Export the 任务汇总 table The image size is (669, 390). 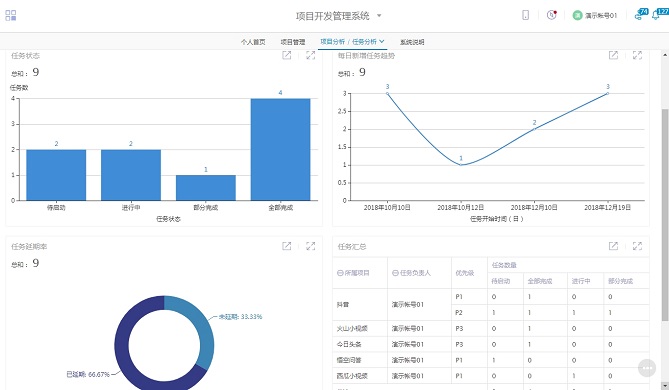pyautogui.click(x=613, y=246)
